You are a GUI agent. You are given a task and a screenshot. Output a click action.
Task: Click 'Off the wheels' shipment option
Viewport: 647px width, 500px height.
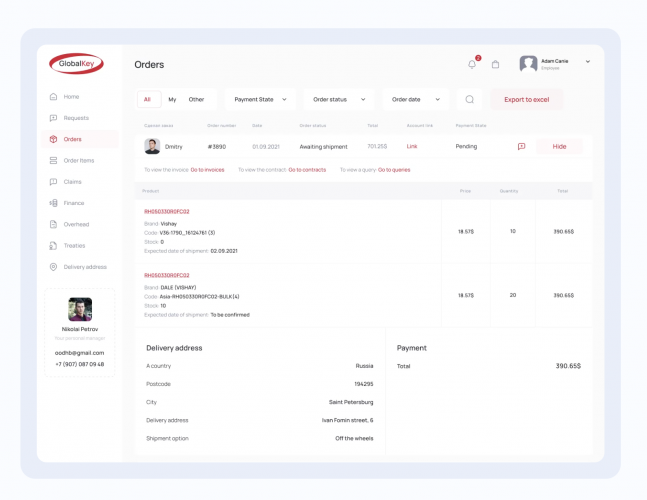(x=354, y=438)
